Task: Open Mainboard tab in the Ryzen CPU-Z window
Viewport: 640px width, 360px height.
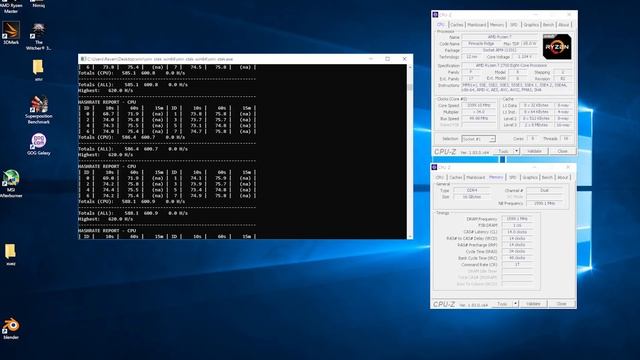Action: coord(476,25)
